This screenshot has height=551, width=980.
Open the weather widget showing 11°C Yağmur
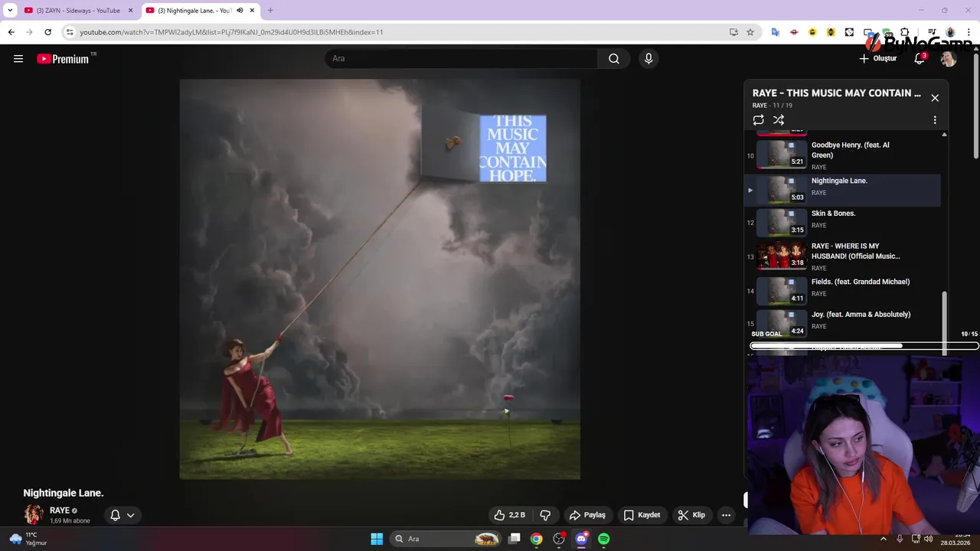(28, 539)
